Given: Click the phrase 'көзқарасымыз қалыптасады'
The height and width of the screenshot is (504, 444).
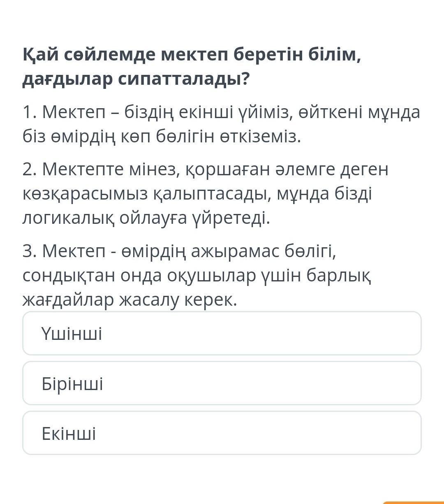Looking at the screenshot, I should tap(147, 194).
